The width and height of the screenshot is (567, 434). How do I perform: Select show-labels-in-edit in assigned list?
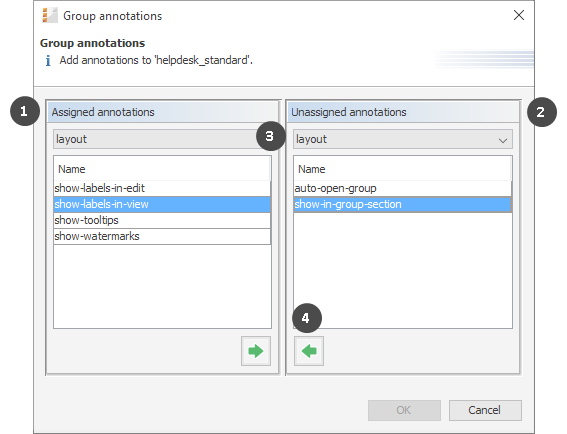coord(162,188)
